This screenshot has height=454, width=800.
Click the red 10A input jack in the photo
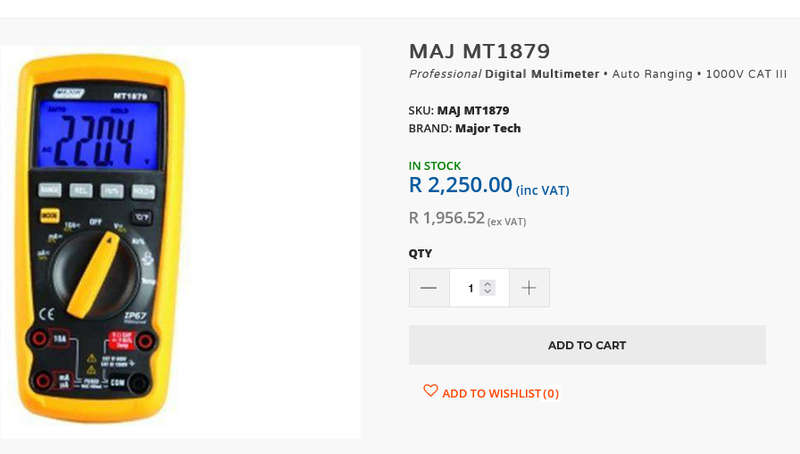[39, 338]
